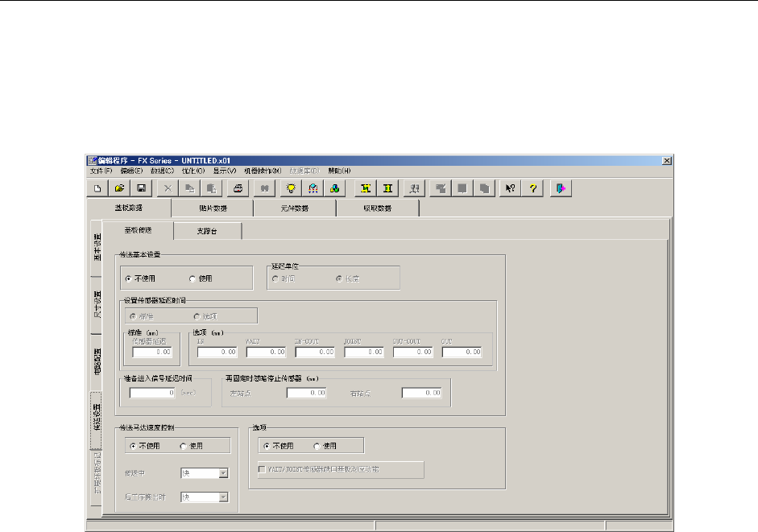
Task: Open the 后工序搬出时 speed dropdown
Action: (x=223, y=497)
